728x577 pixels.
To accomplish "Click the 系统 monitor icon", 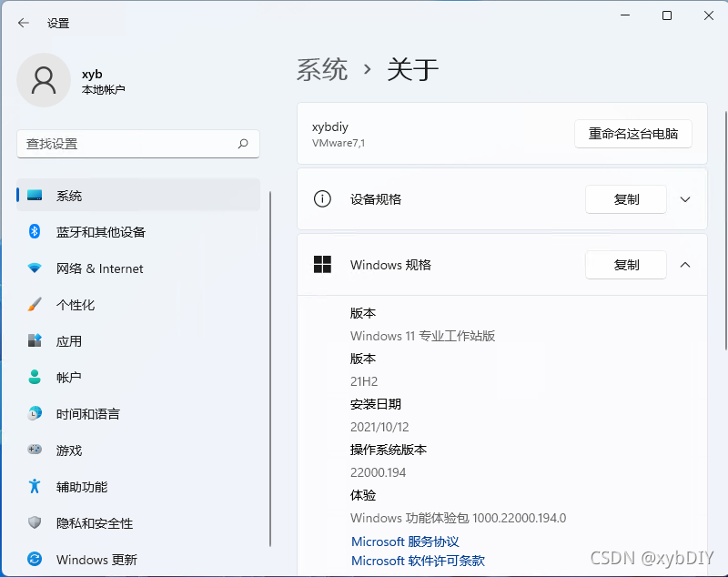I will 35,196.
